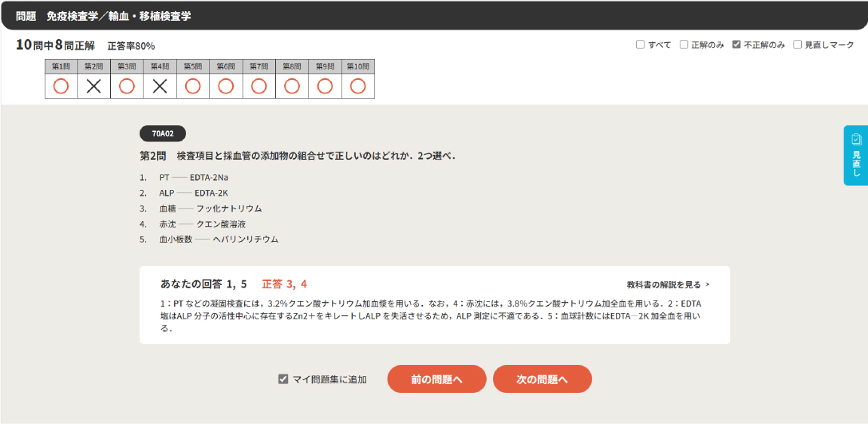Viewport: 868px width, 424px height.
Task: Uncheck the 不正解のみ filter
Action: (736, 45)
